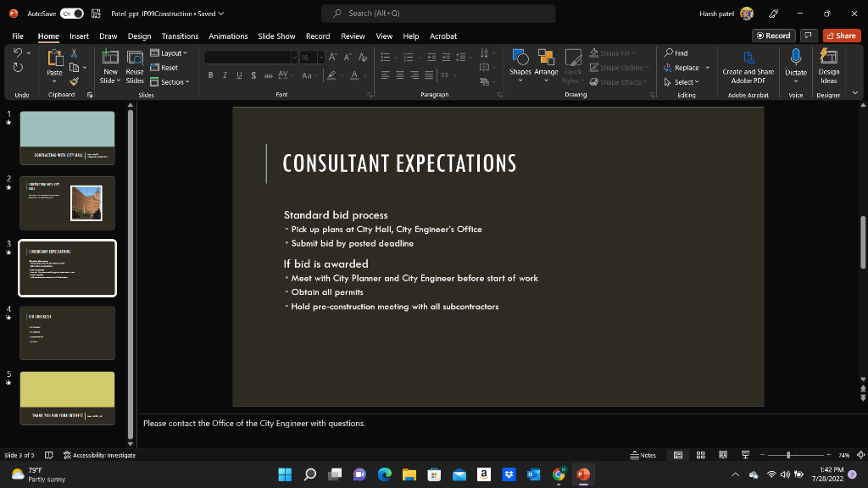Toggle bold formatting
This screenshot has height=488, width=868.
(x=210, y=75)
